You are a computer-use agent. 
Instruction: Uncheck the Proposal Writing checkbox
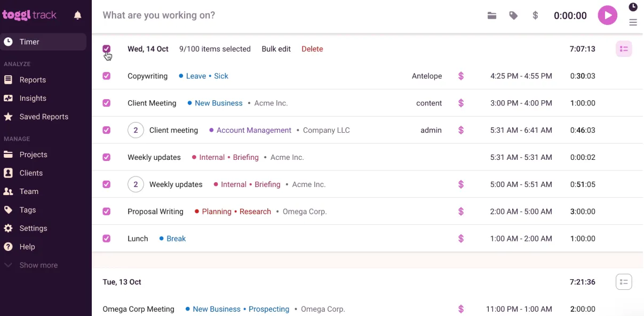pyautogui.click(x=107, y=212)
